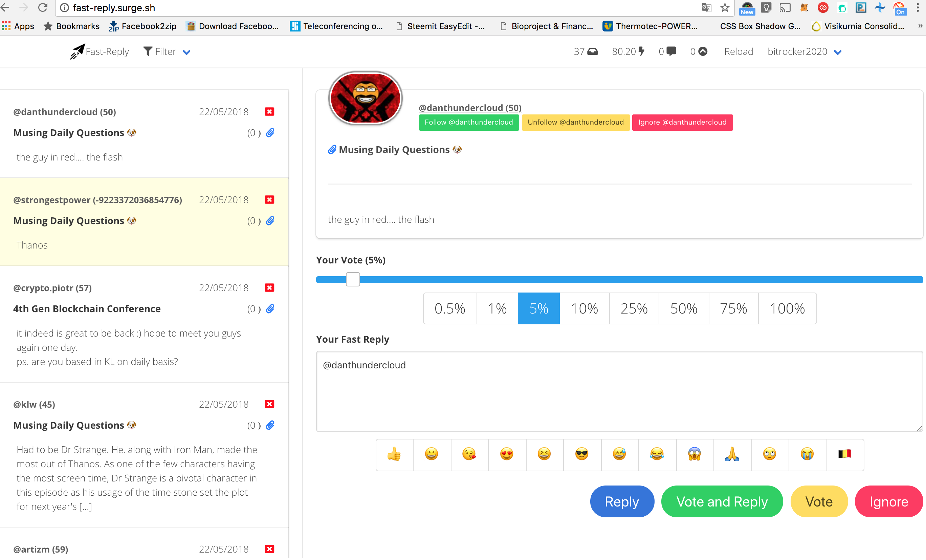Choose the 0.5% vote option
926x560 pixels.
tap(449, 308)
